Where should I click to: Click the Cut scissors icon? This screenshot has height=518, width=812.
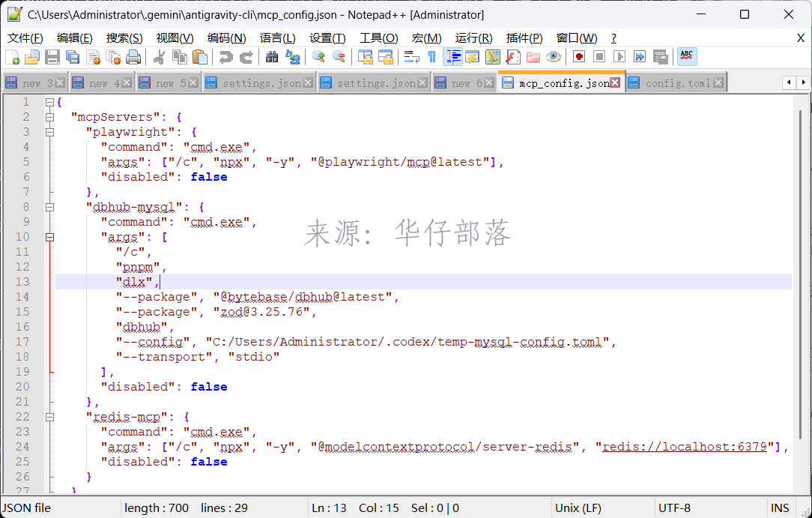(159, 57)
